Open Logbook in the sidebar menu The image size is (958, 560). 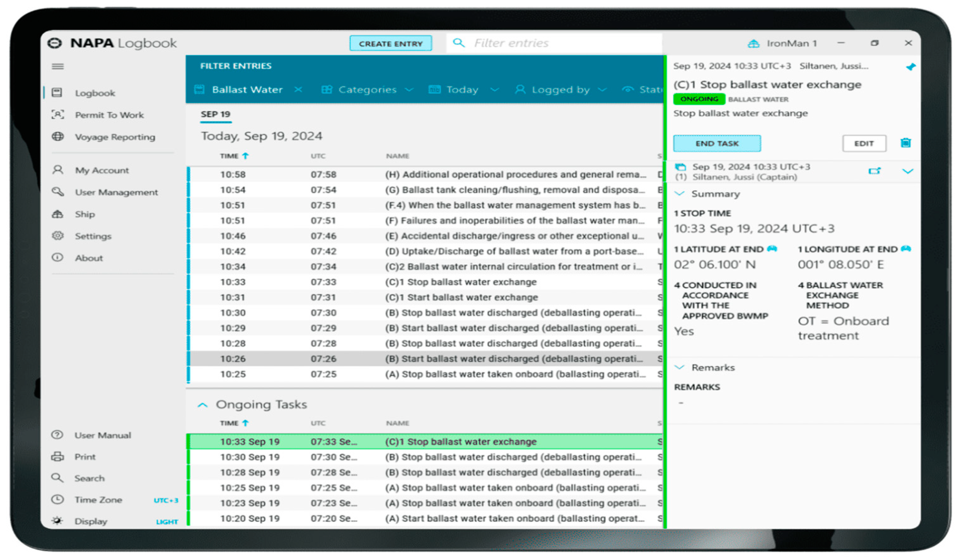point(95,93)
